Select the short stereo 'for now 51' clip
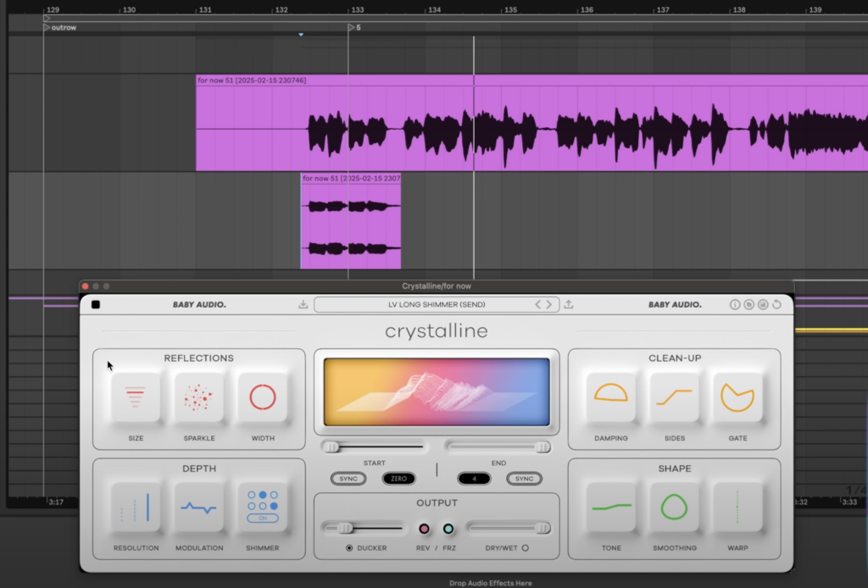 pos(351,221)
